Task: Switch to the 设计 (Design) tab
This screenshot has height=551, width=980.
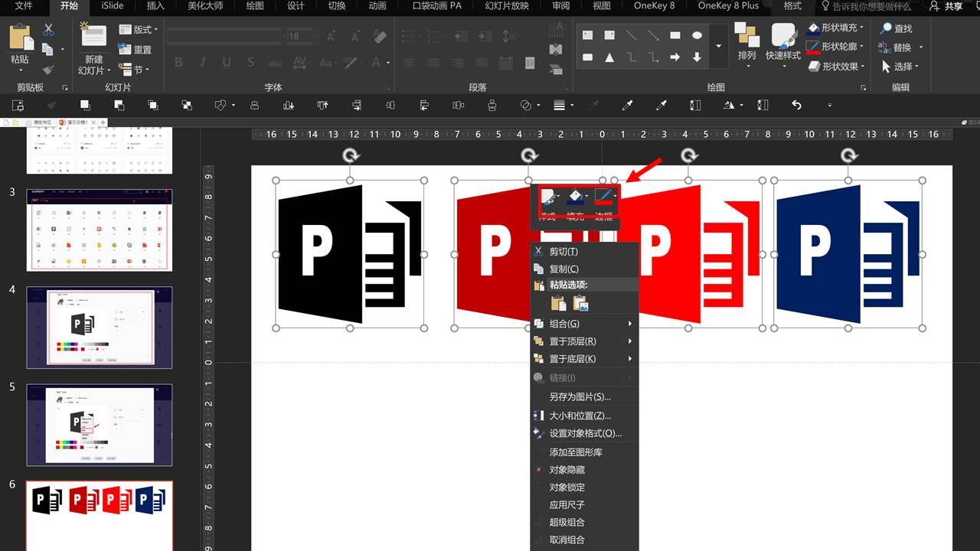Action: click(296, 6)
